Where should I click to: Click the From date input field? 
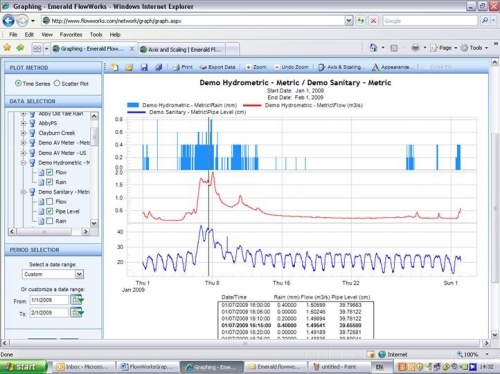tap(49, 300)
